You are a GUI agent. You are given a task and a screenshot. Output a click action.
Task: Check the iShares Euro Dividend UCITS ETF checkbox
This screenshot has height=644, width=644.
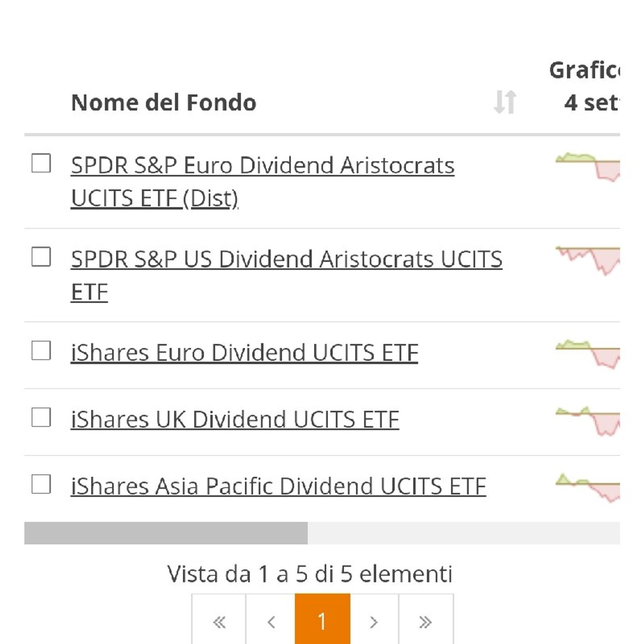click(x=40, y=352)
